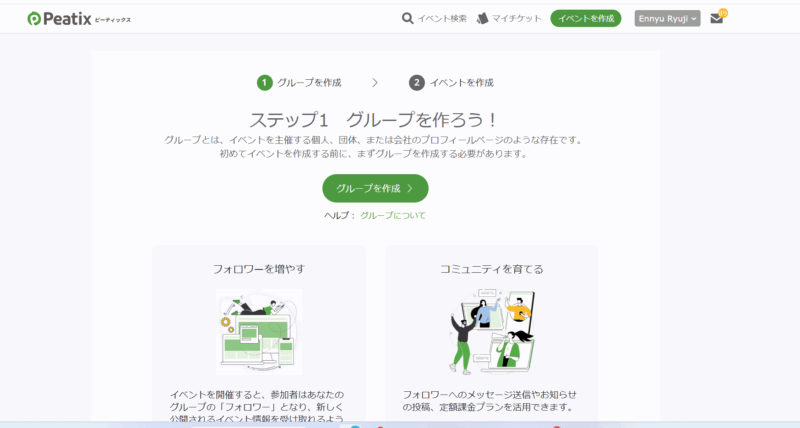
Task: Click the フォロワーを増やす illustration
Action: click(258, 332)
